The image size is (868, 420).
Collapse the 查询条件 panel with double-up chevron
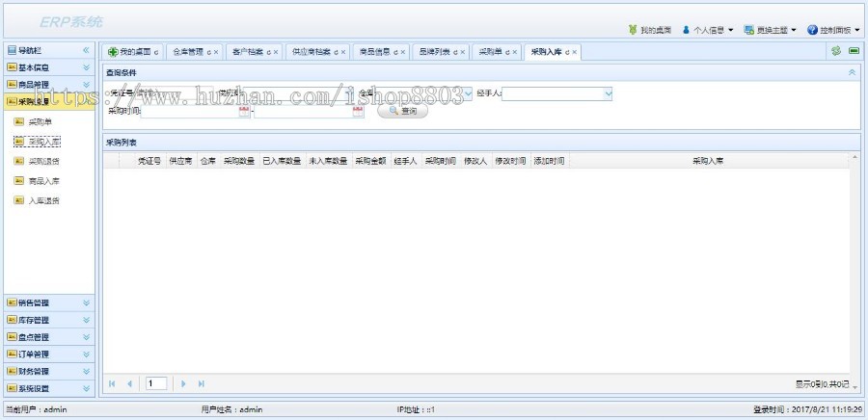[x=852, y=72]
